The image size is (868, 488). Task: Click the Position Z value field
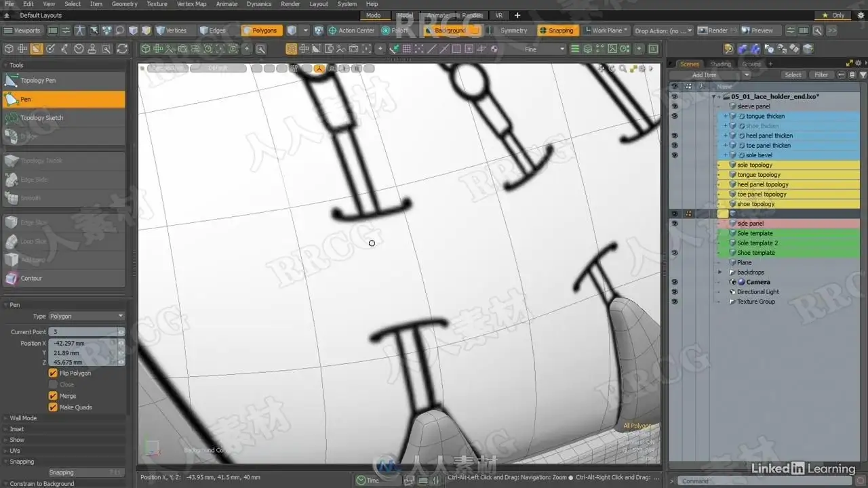87,363
